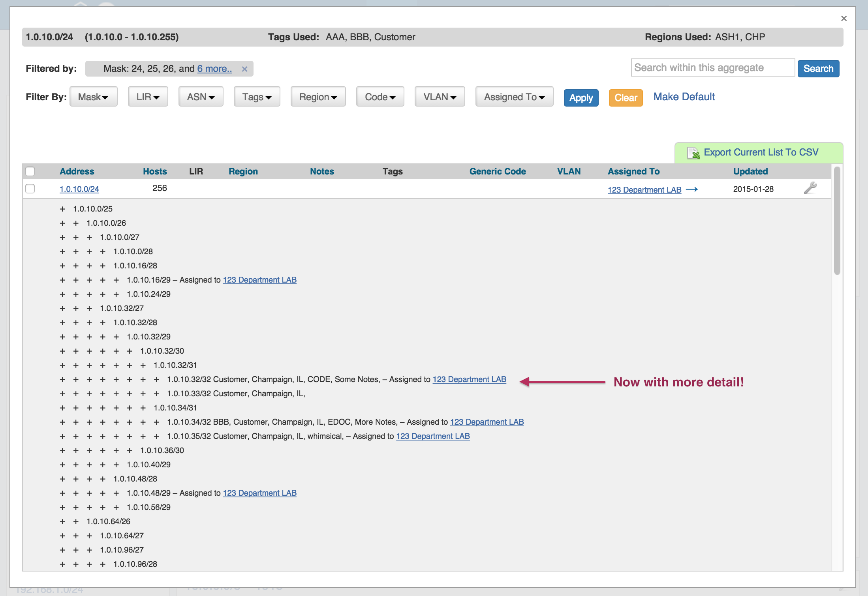868x596 pixels.
Task: Close the aggregate dialog with the X
Action: (x=844, y=19)
